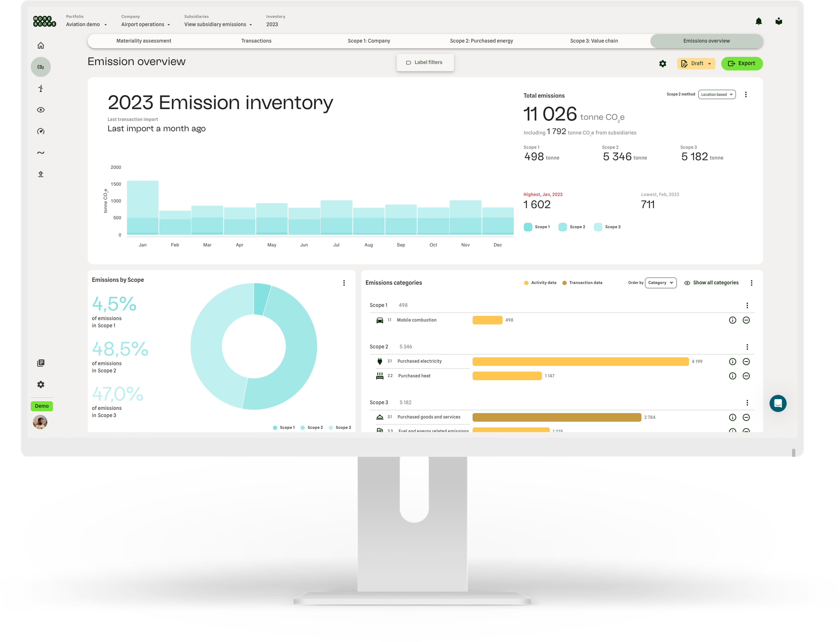
Task: Show info for Purchased electricity
Action: tap(732, 362)
